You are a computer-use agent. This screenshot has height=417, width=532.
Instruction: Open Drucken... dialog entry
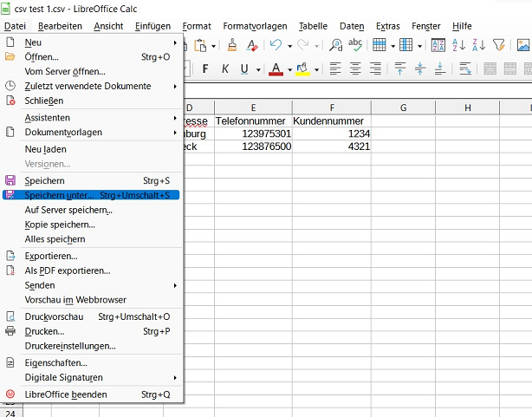coord(91,331)
